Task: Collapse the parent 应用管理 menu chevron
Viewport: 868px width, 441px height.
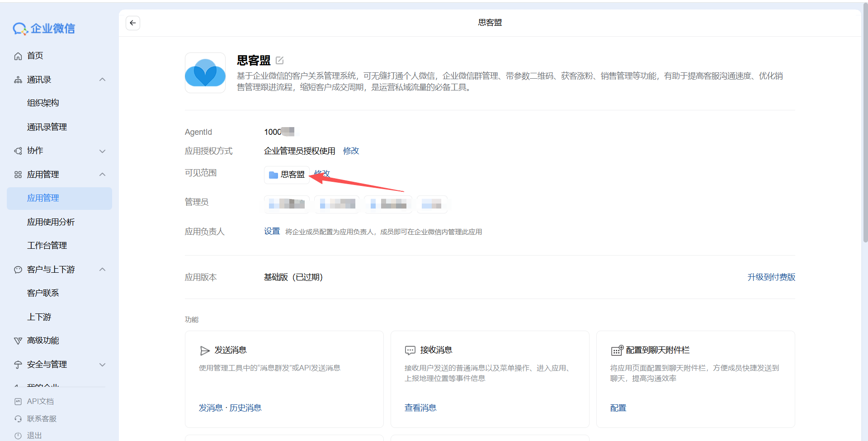Action: (x=103, y=175)
